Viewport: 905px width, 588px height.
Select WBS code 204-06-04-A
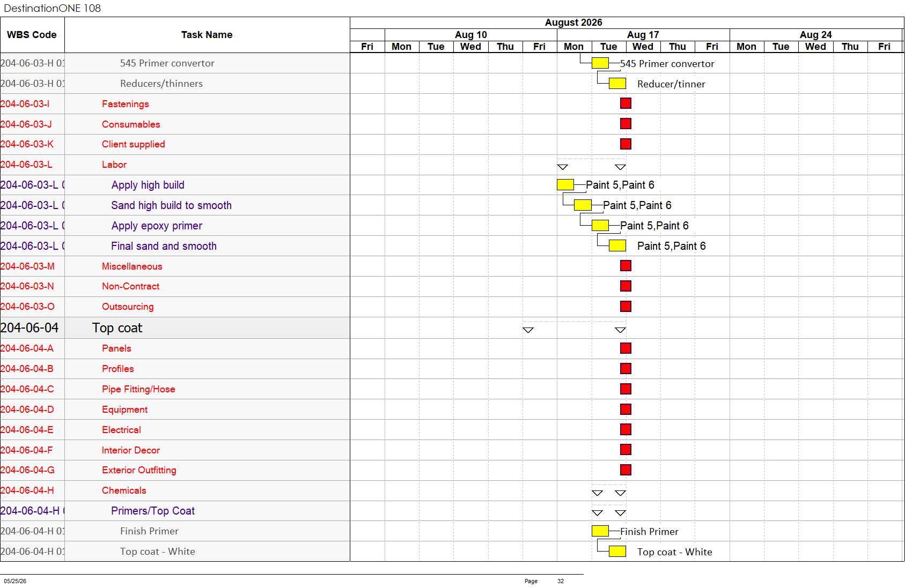(27, 348)
